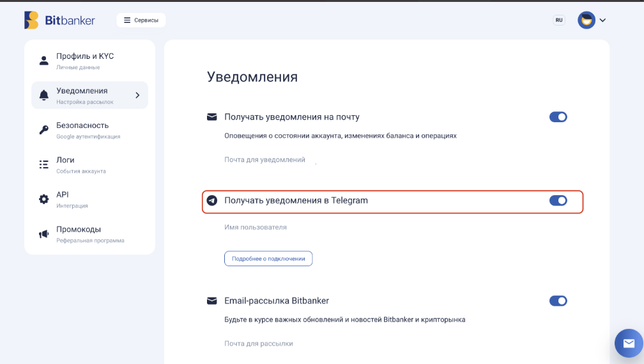Open the floating mail chat button
This screenshot has width=644, height=364.
click(629, 343)
